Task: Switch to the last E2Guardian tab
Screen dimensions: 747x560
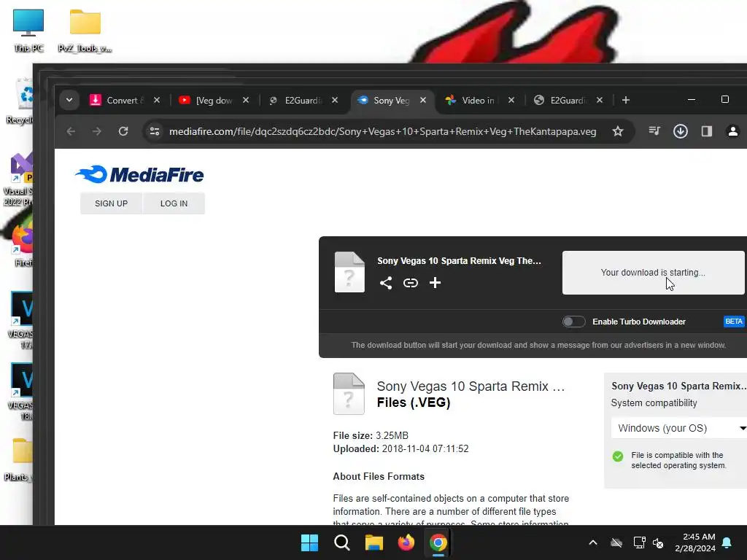Action: pyautogui.click(x=568, y=101)
